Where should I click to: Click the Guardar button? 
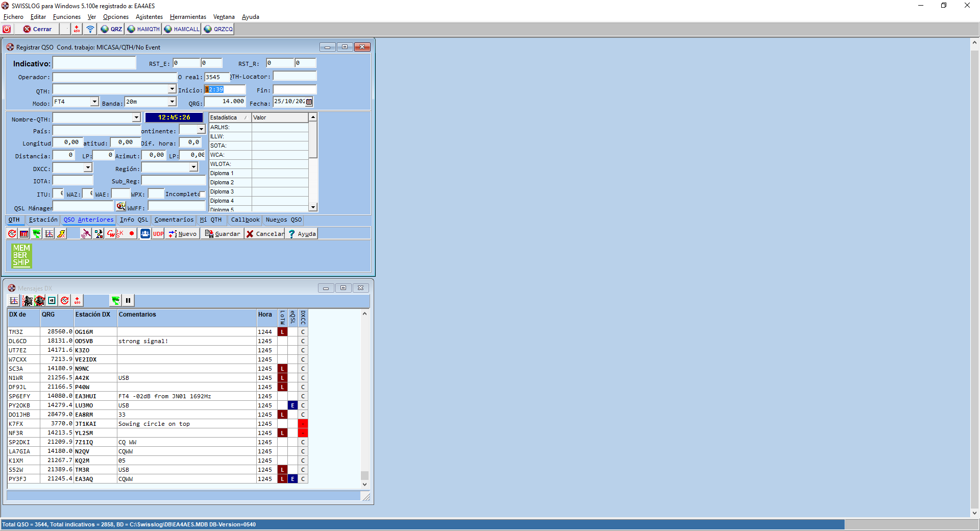[222, 234]
